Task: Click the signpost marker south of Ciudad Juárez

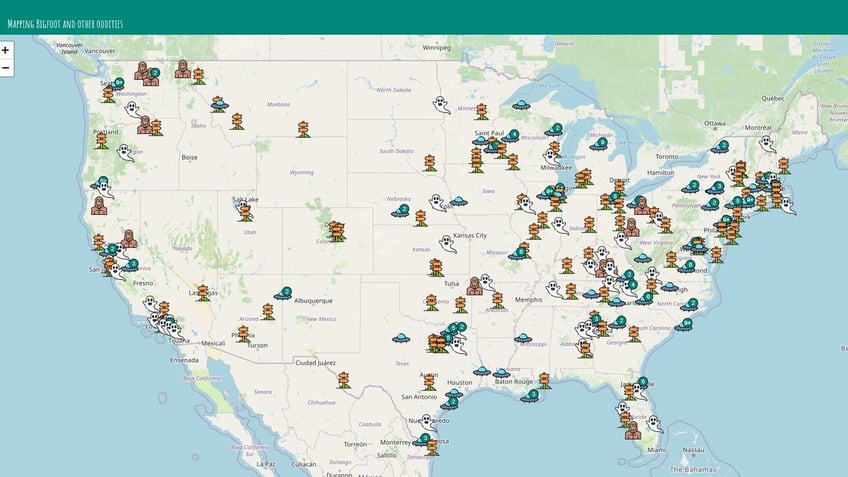Action: [x=343, y=379]
